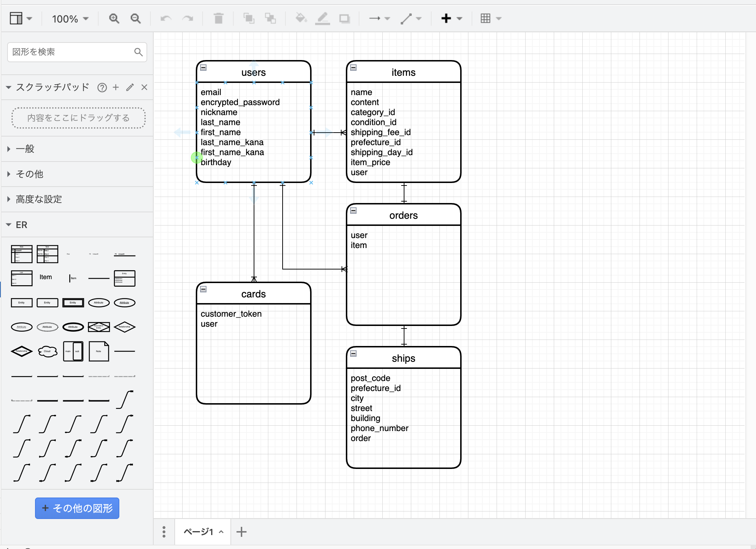
Task: Click the その他の図形 button
Action: click(x=77, y=508)
